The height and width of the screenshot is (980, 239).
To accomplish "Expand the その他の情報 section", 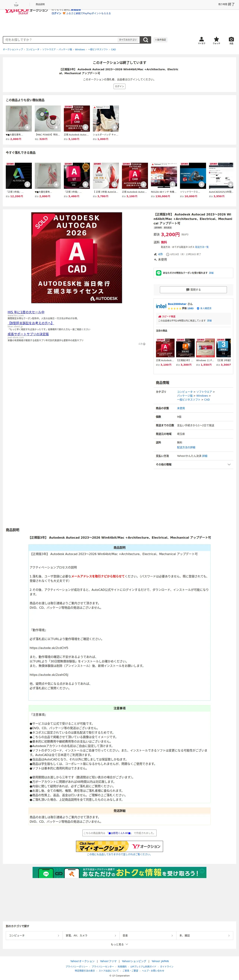I will point(193,464).
